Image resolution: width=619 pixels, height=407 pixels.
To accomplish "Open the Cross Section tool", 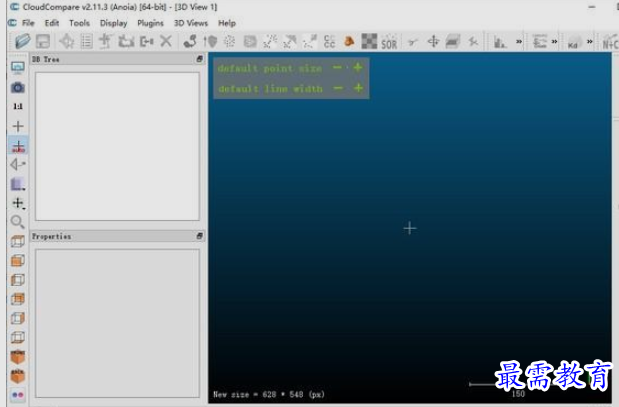I will pyautogui.click(x=453, y=41).
